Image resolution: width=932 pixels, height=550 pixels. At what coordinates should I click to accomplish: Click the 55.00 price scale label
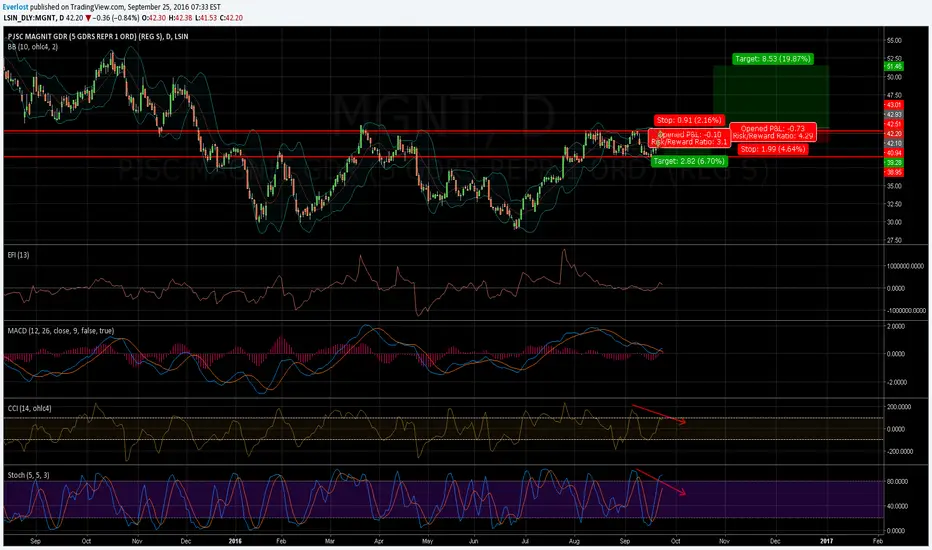click(894, 40)
